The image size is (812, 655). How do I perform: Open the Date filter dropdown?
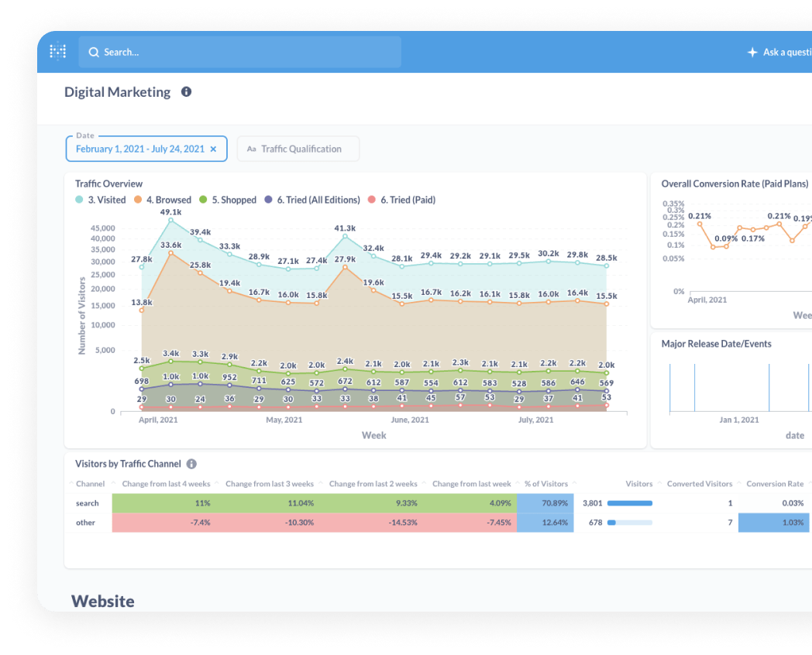point(139,149)
